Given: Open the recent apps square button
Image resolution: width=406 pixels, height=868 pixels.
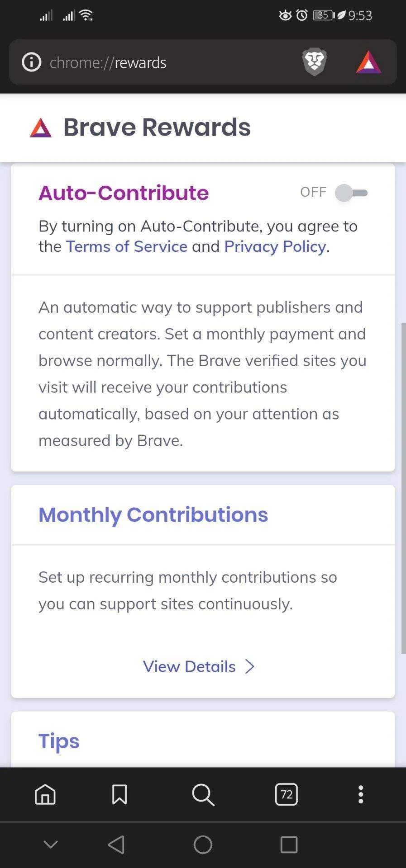Looking at the screenshot, I should (289, 844).
